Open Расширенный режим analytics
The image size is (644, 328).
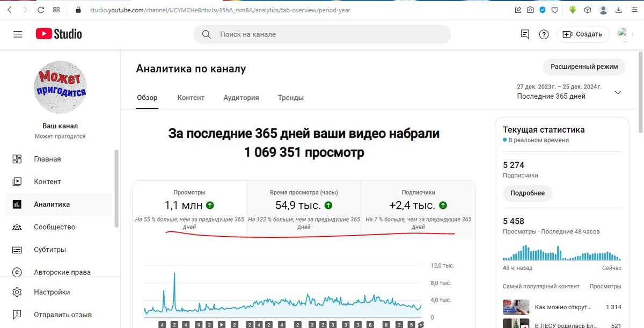click(x=583, y=67)
